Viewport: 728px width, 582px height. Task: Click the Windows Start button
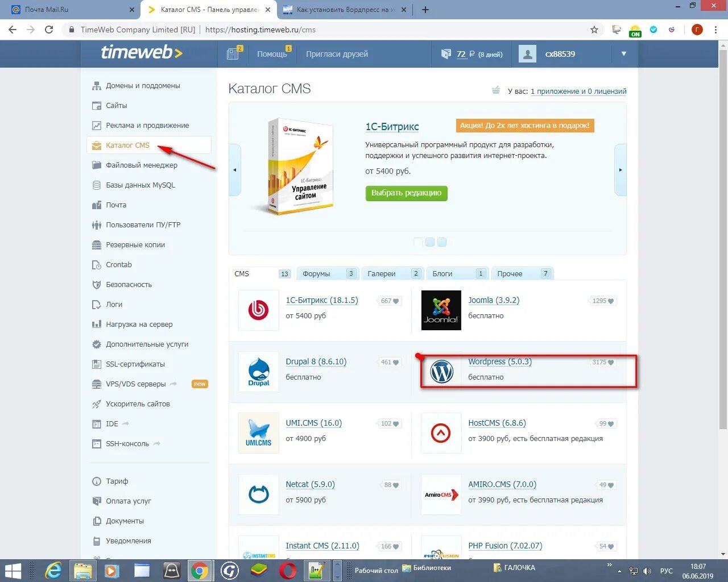pyautogui.click(x=13, y=571)
